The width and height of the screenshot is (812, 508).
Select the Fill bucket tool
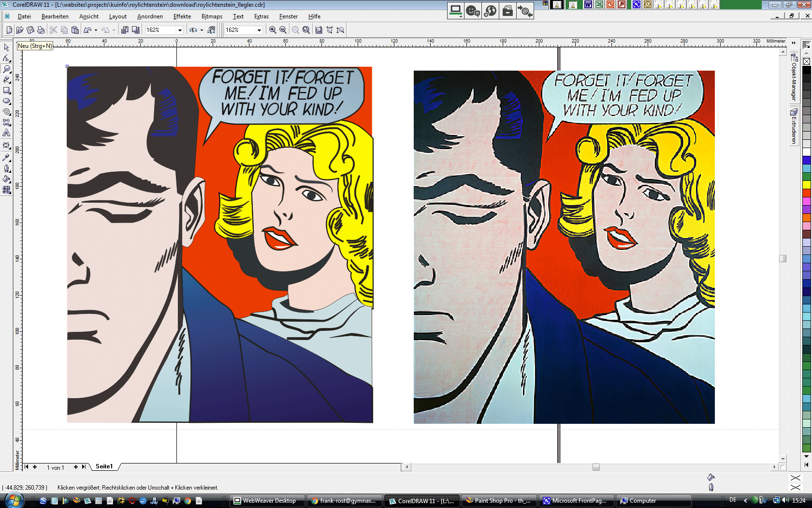pyautogui.click(x=7, y=179)
